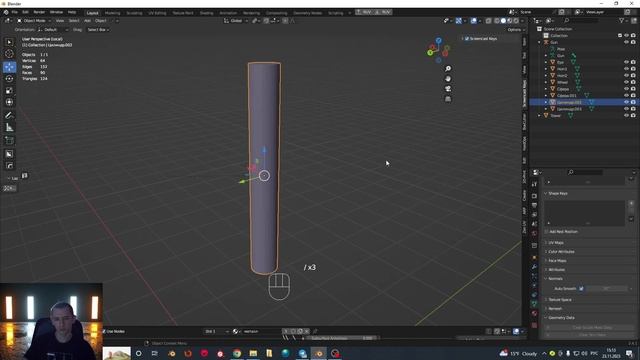Image resolution: width=640 pixels, height=360 pixels.
Task: Click the outliner filter funnel icon
Action: [x=622, y=20]
